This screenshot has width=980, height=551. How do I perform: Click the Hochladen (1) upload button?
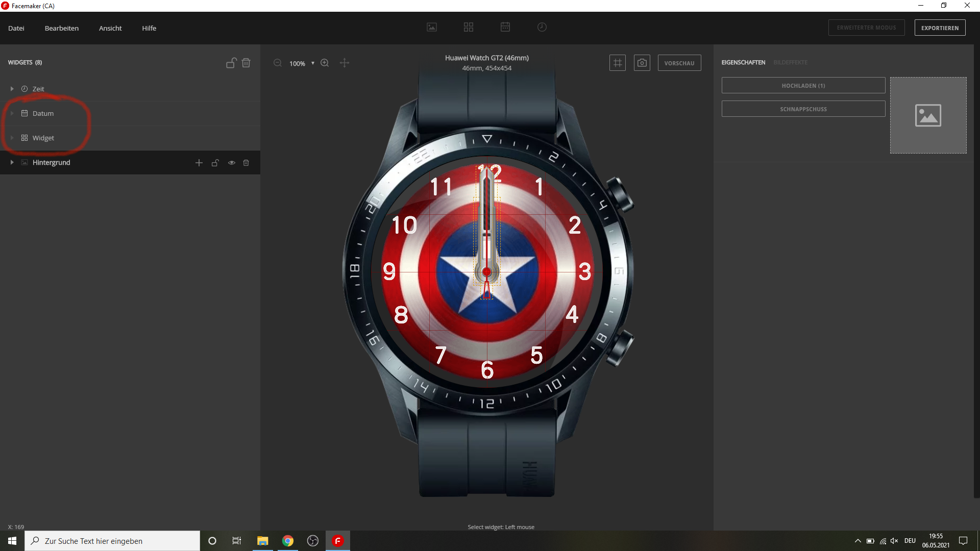click(803, 85)
